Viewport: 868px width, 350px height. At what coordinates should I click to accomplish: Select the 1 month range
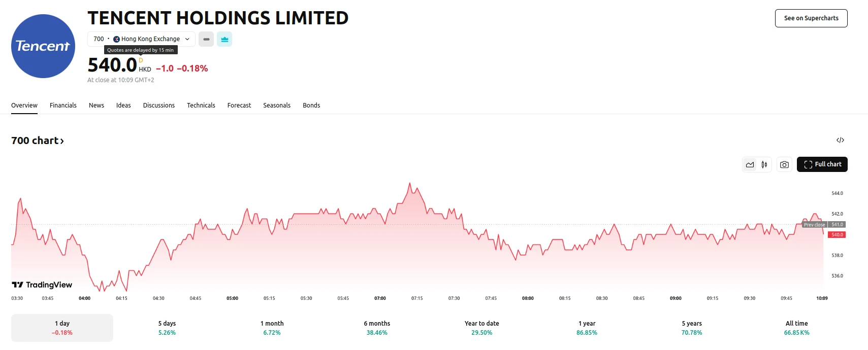click(x=272, y=328)
